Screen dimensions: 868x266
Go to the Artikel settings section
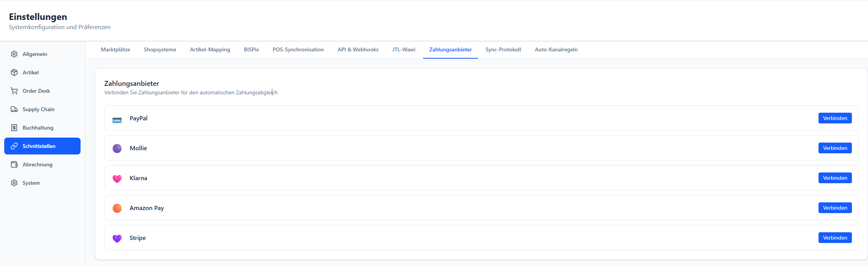[42, 72]
